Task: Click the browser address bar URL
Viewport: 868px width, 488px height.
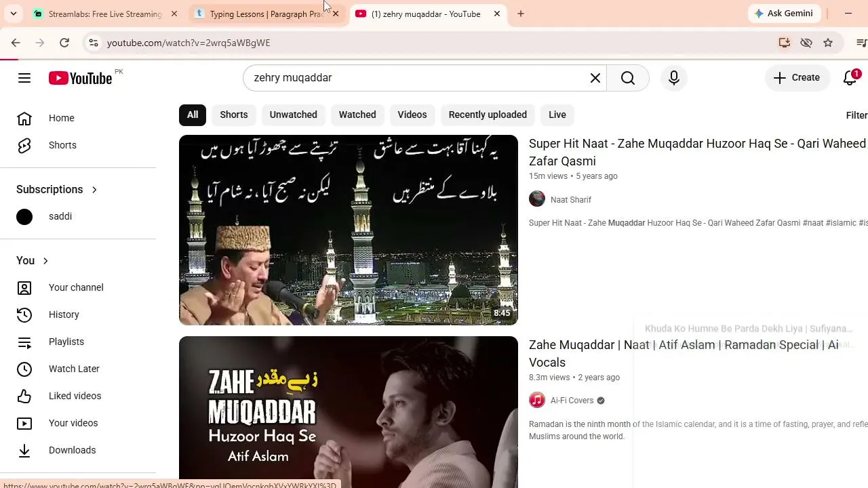Action: click(x=189, y=43)
